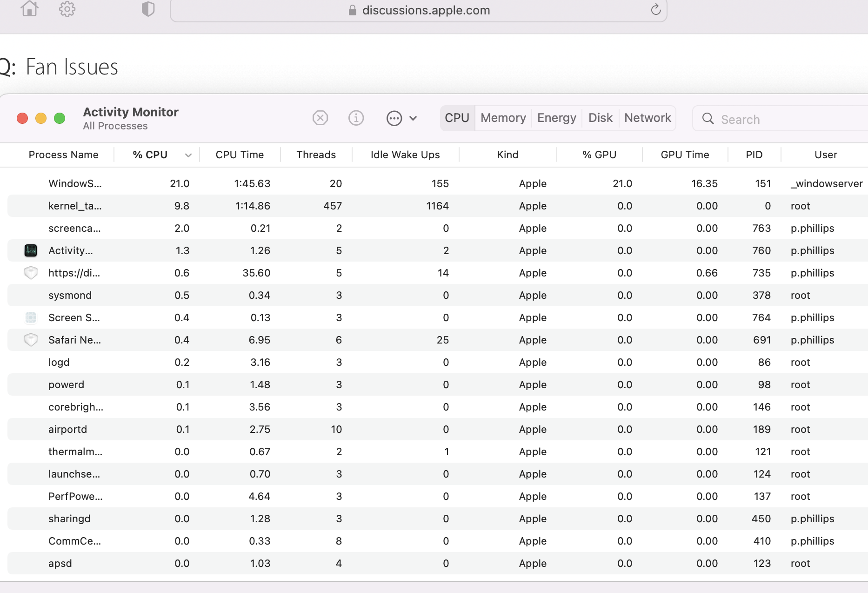Stop the selected process with X icon
Image resolution: width=868 pixels, height=593 pixels.
[x=320, y=118]
